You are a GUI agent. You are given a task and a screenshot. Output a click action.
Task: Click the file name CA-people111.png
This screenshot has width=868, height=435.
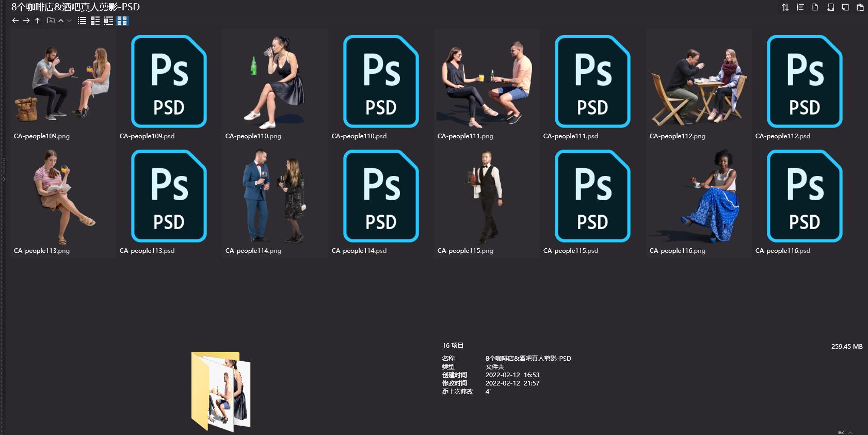click(465, 136)
